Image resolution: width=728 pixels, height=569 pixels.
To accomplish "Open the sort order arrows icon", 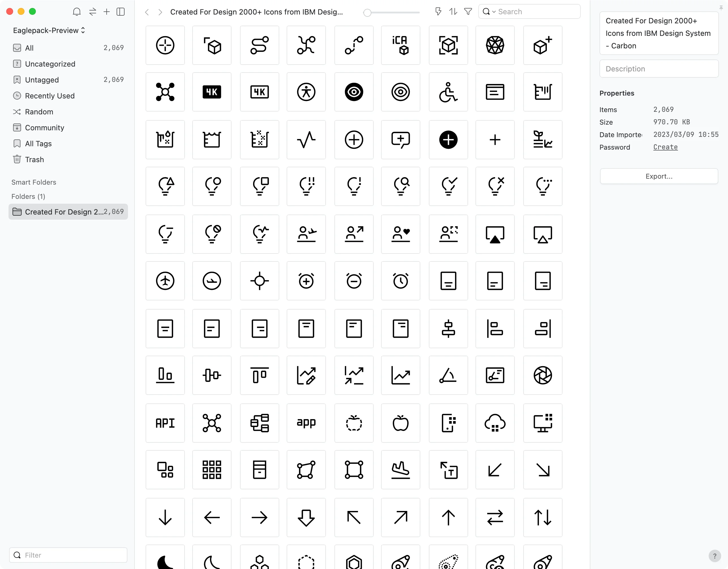I will tap(453, 12).
